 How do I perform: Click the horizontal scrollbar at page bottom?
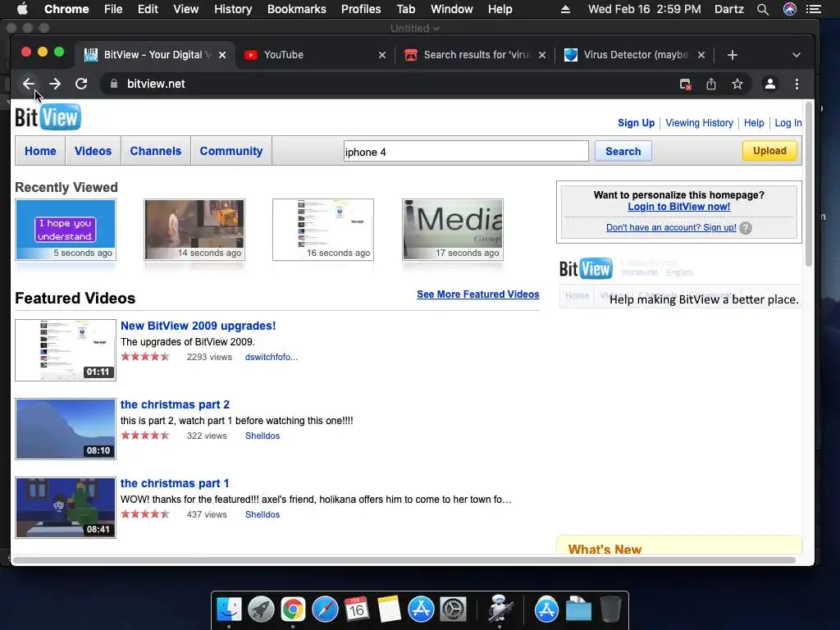tap(404, 560)
